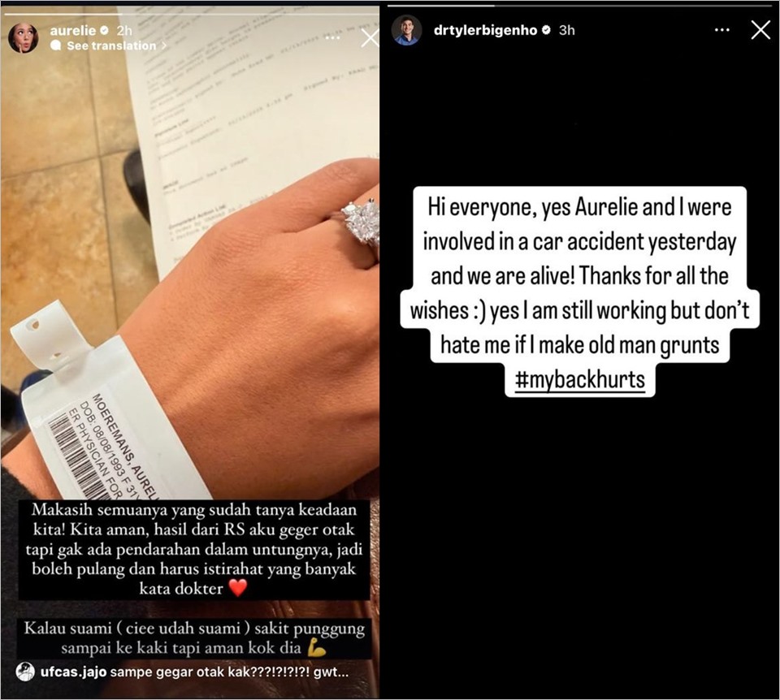This screenshot has width=780, height=700.
Task: Open aurelie's profile picture
Action: 23,38
